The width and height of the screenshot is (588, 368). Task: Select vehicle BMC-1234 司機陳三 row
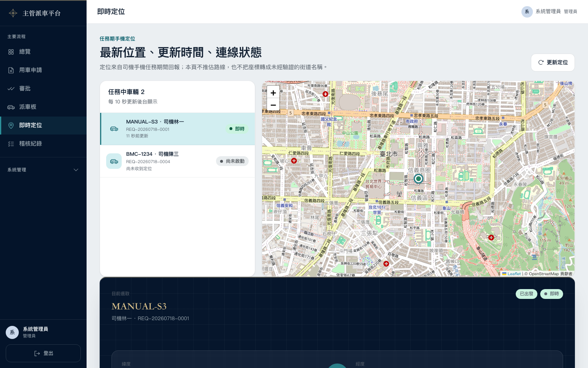point(178,161)
